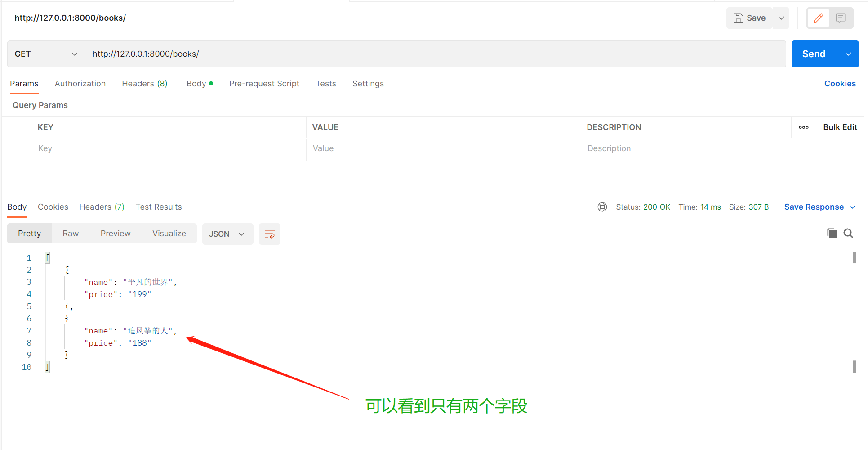868x450 pixels.
Task: Click the response vertical scrollbar thumb
Action: 855,257
